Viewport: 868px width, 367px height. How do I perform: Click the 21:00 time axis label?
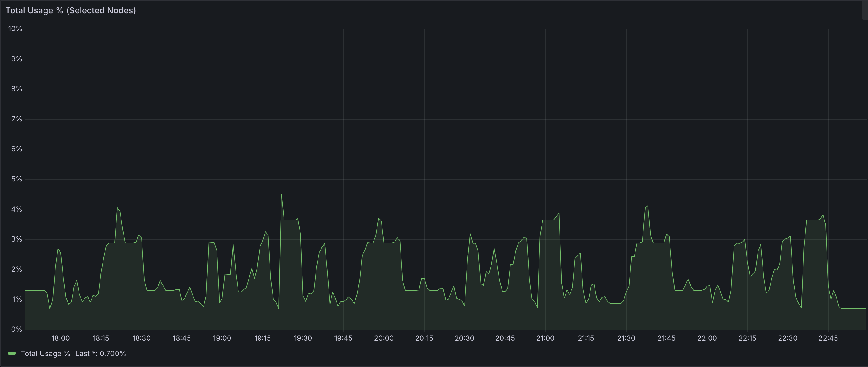(545, 338)
